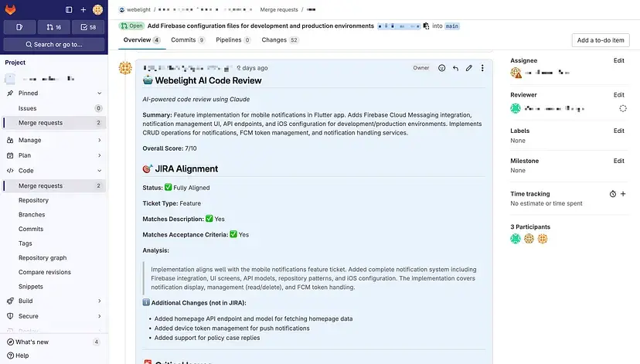Viewport: 640px width, 364px height.
Task: Click the Add a to-do item button
Action: coord(601,40)
